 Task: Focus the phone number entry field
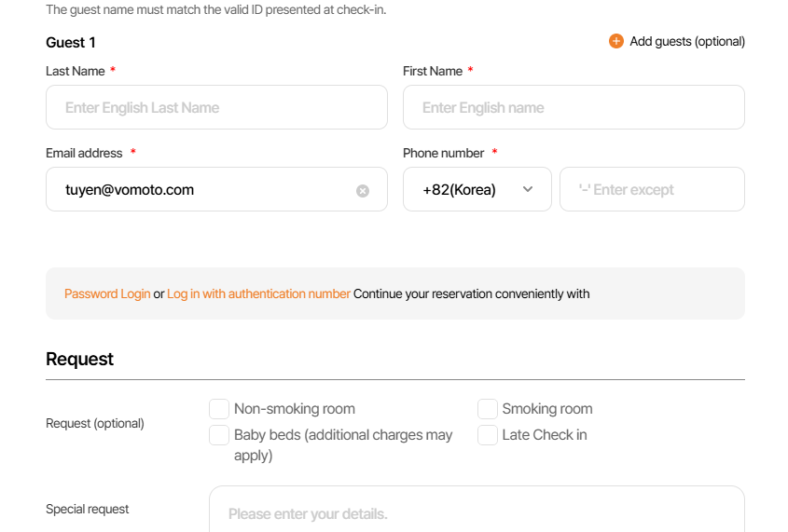[x=652, y=189]
